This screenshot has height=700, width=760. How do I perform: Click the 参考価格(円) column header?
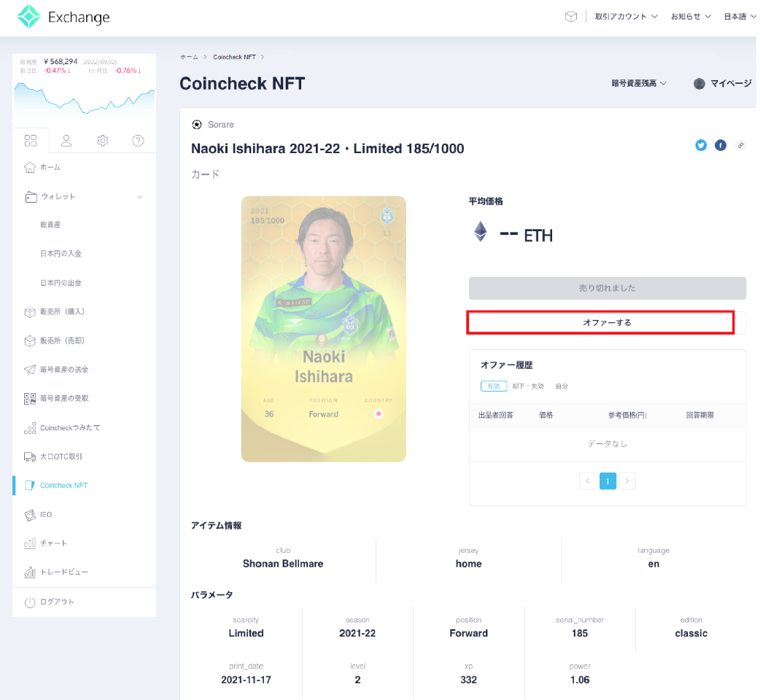pos(628,415)
